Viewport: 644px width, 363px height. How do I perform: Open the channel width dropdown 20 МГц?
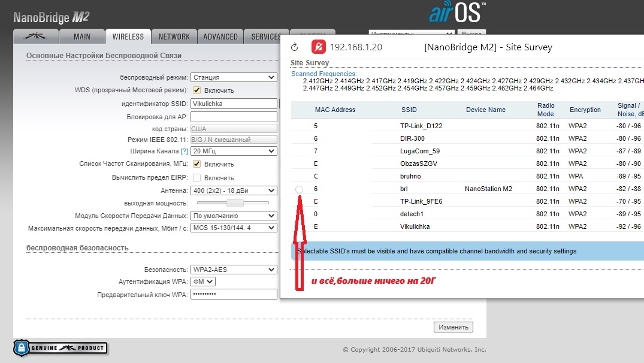(234, 151)
